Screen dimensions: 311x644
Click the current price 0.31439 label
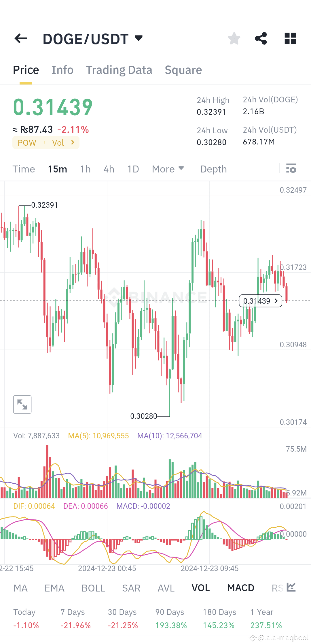tap(260, 301)
